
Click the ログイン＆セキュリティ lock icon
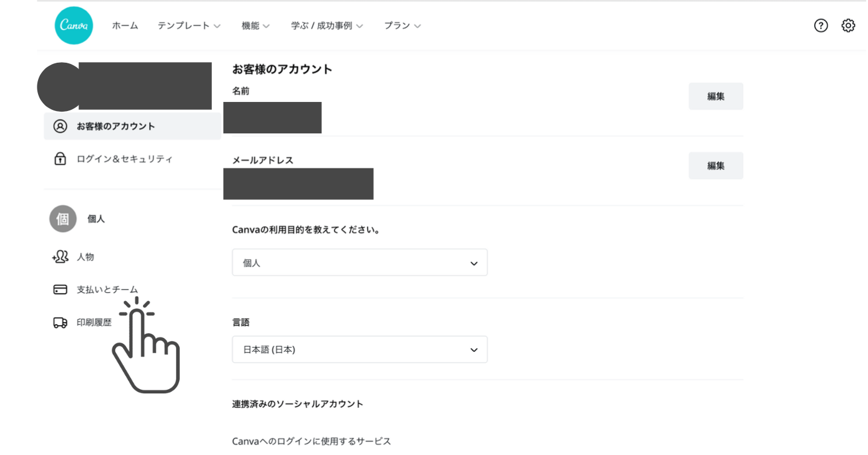tap(60, 159)
